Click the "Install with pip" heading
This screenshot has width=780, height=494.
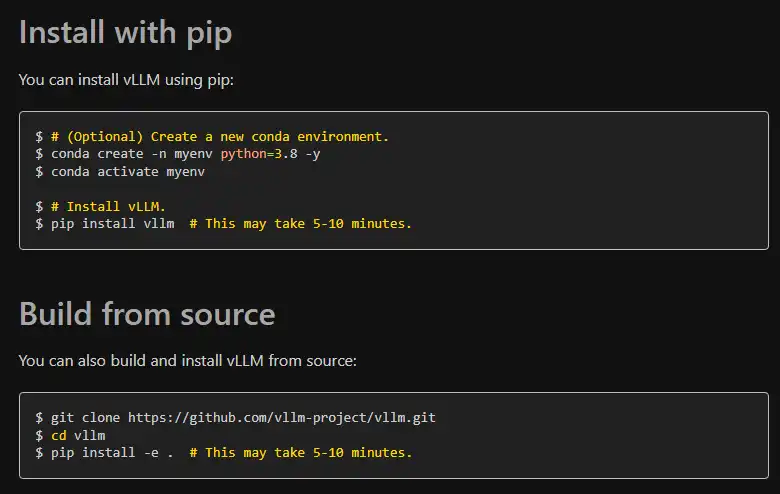pyautogui.click(x=125, y=33)
